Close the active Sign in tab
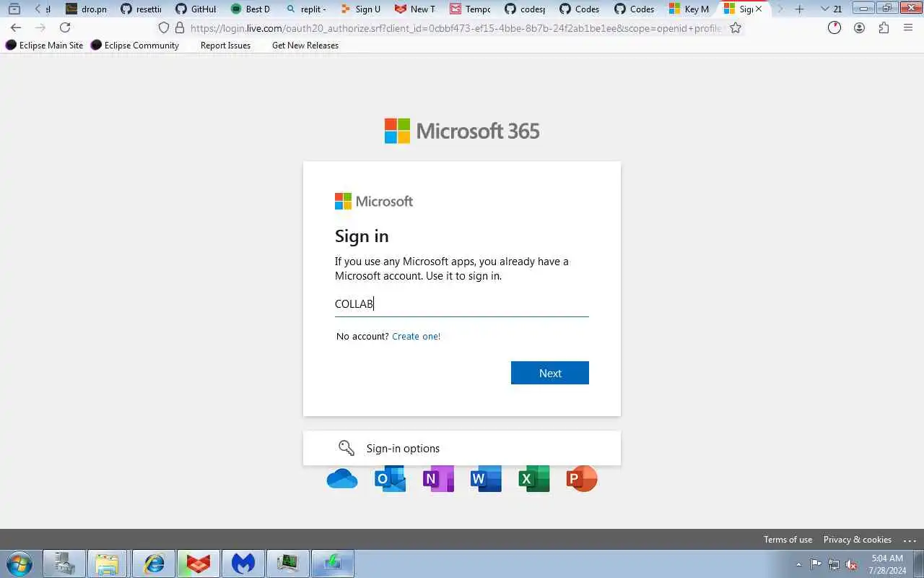Screen dimensions: 924x578 759,9
